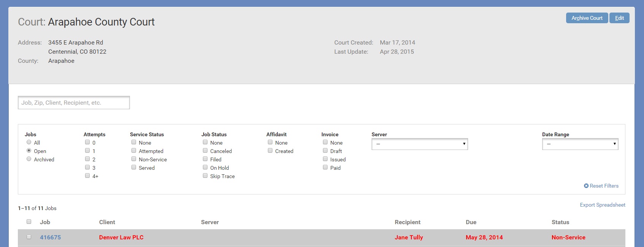Check the On Hold job status box
Screen dimensions: 644x247
coord(205,167)
